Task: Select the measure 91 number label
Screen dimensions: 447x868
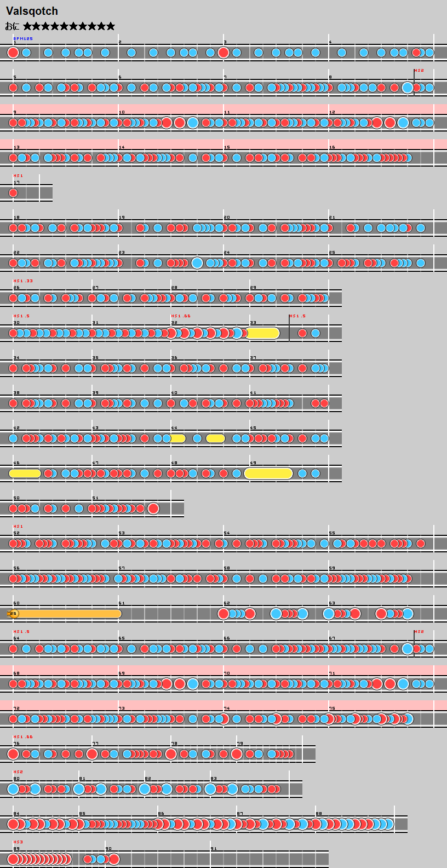Action: coord(214,849)
